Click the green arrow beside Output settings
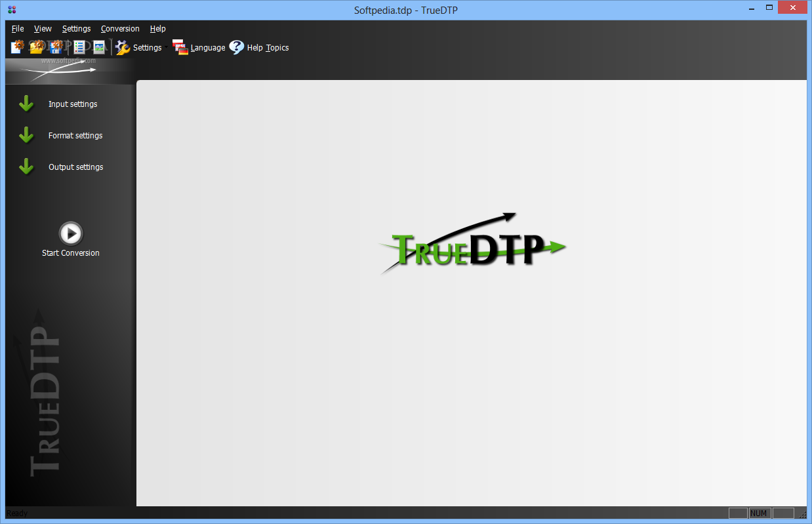The height and width of the screenshot is (524, 812). 26,167
